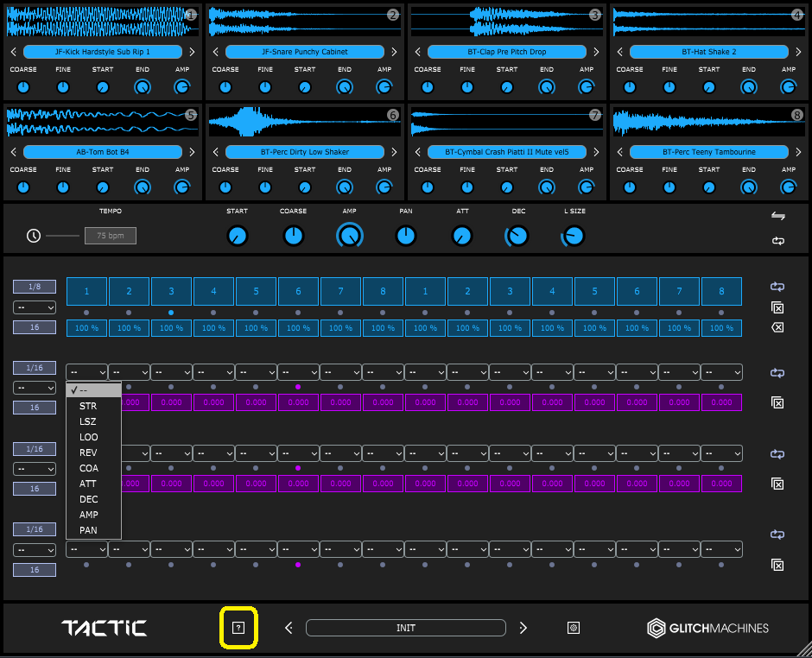812x658 pixels.
Task: Click the settings icon right of preset arrows
Action: click(574, 628)
